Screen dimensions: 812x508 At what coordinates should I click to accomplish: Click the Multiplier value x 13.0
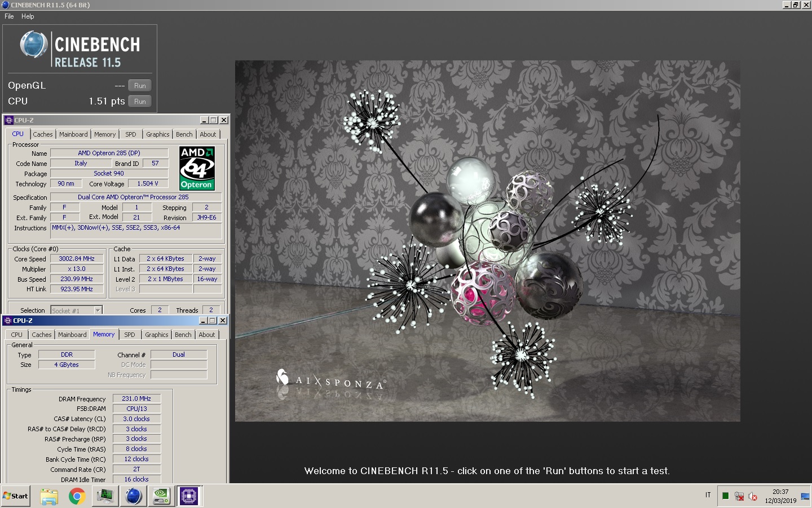pyautogui.click(x=77, y=269)
